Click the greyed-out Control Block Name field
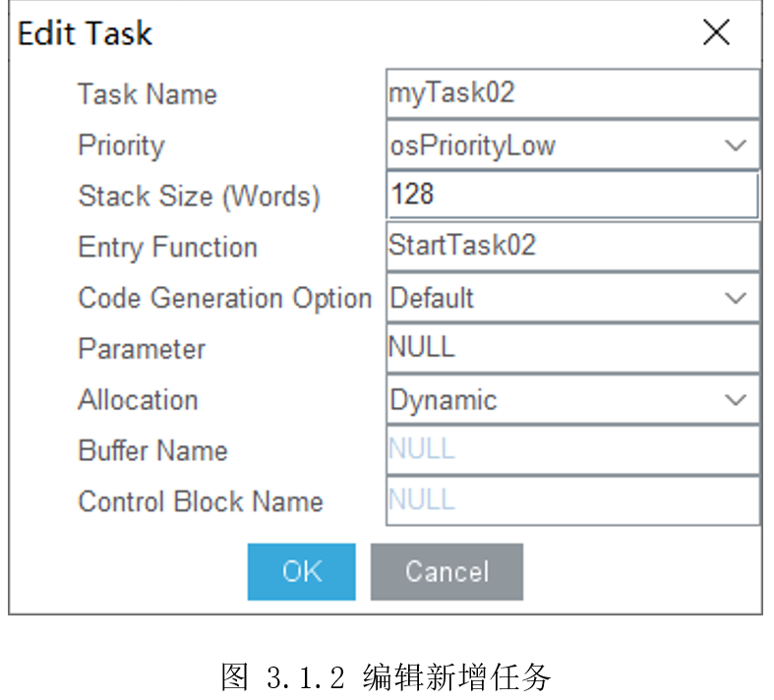774x700 pixels. tap(572, 500)
